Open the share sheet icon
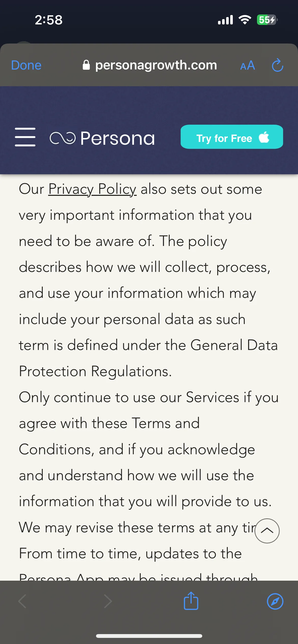The image size is (298, 644). point(191,600)
